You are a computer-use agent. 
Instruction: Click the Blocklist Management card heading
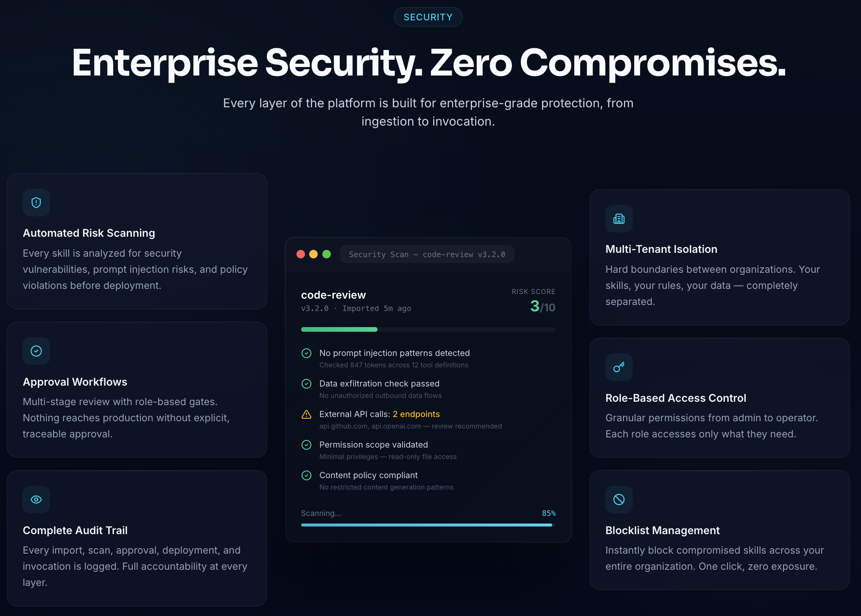click(663, 530)
